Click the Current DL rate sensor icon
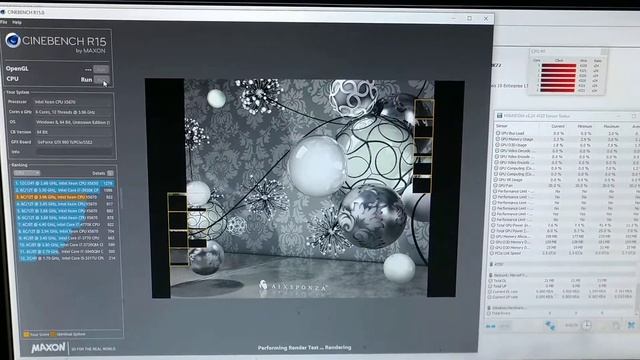Viewport: 640px width, 360px height. click(489, 291)
